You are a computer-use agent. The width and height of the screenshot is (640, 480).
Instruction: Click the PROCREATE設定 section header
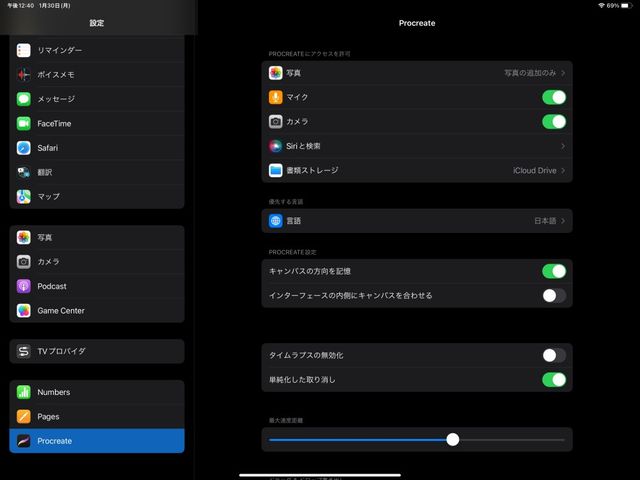click(x=292, y=252)
